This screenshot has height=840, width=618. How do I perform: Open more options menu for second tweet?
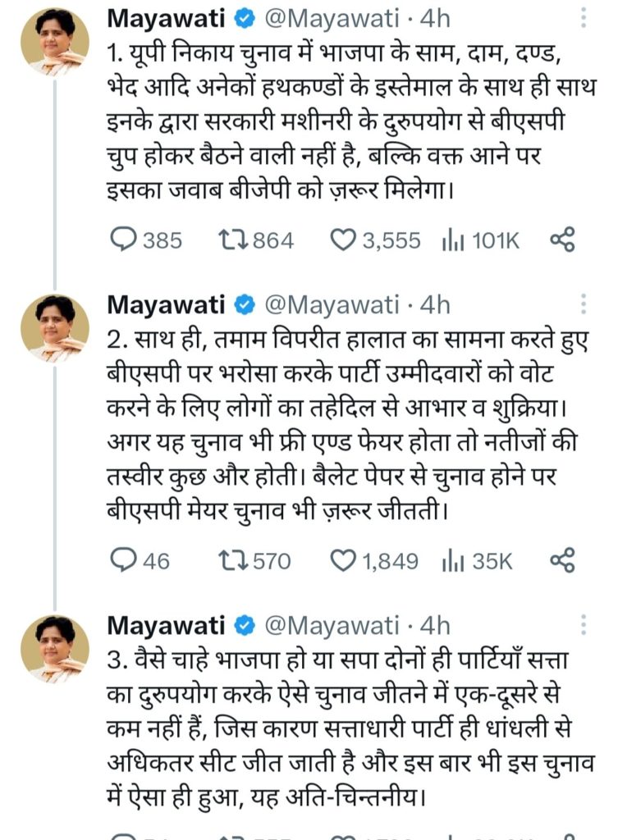pyautogui.click(x=583, y=305)
